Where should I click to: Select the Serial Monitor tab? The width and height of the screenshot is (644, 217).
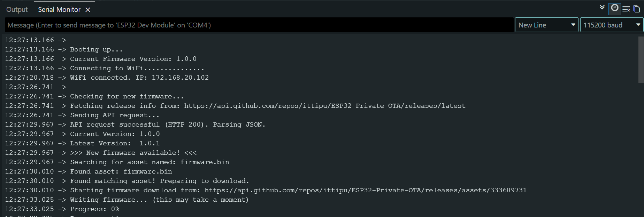(x=59, y=10)
